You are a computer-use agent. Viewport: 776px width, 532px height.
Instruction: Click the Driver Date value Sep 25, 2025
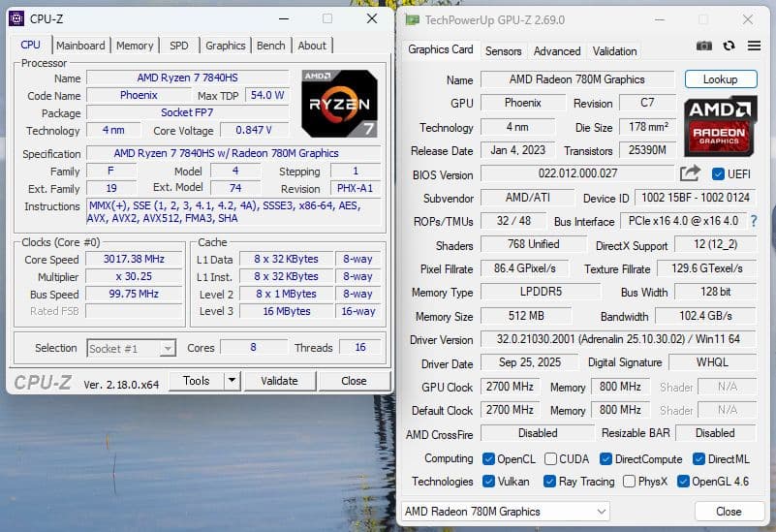pos(530,362)
